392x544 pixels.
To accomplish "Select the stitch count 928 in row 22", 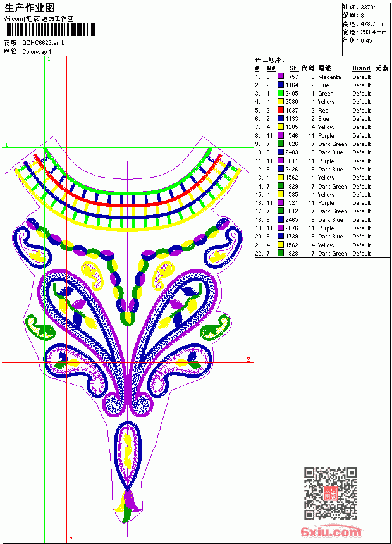I will [293, 254].
